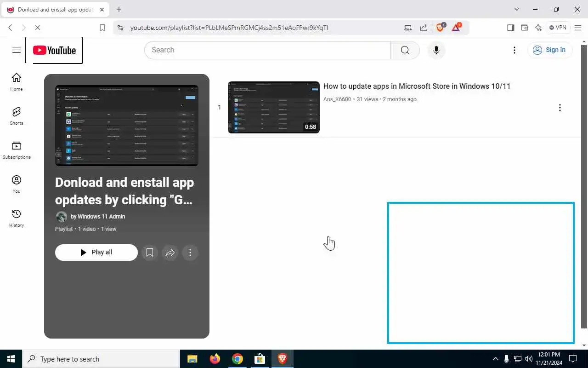Image resolution: width=588 pixels, height=368 pixels.
Task: Focus the YouTube search field
Action: 267,50
